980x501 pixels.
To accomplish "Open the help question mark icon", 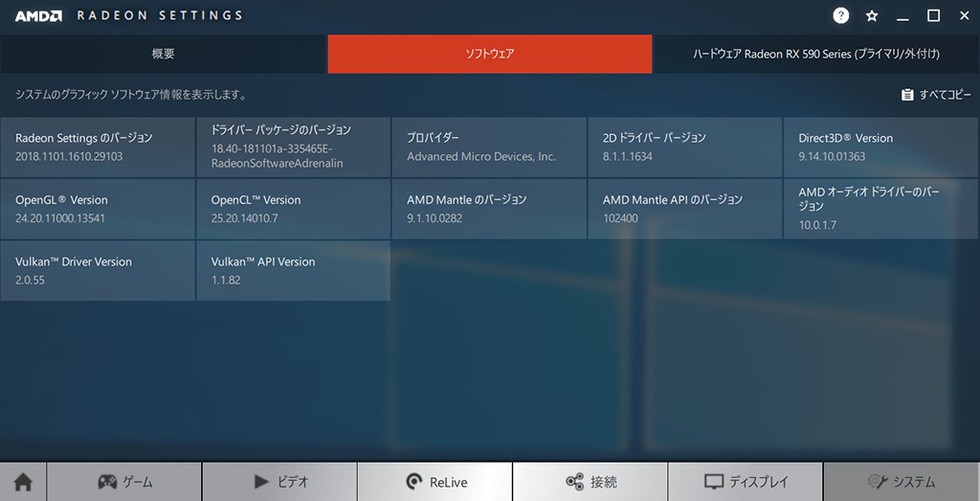I will tap(840, 15).
